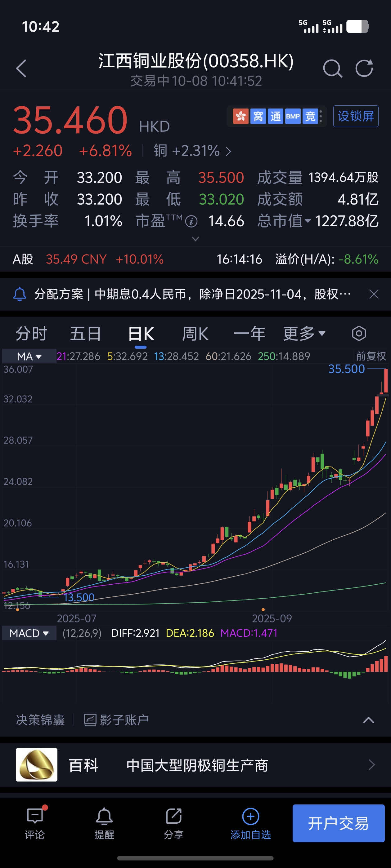Tap the 铜 sector chevron arrow

(228, 151)
